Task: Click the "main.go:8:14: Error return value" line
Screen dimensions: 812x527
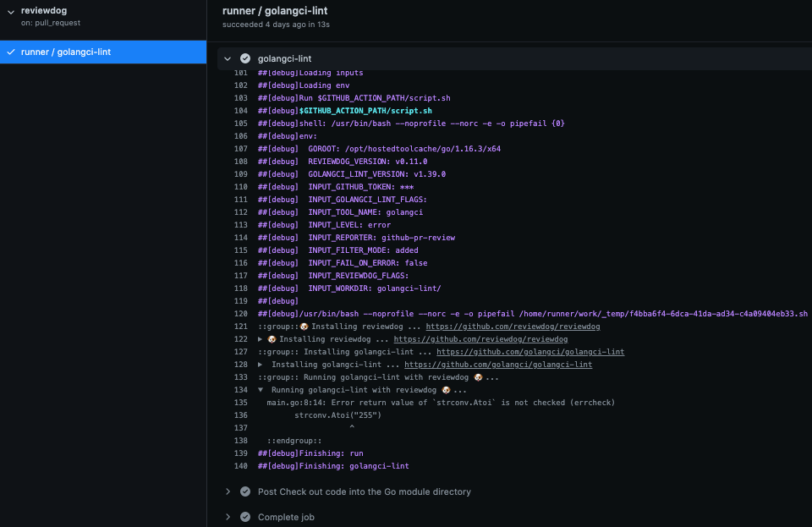Action: (441, 403)
